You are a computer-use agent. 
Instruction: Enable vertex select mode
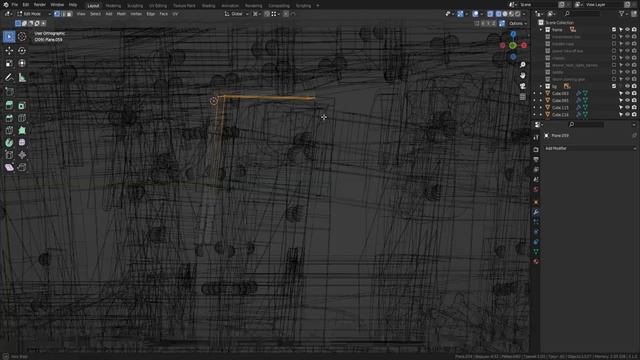(57, 14)
